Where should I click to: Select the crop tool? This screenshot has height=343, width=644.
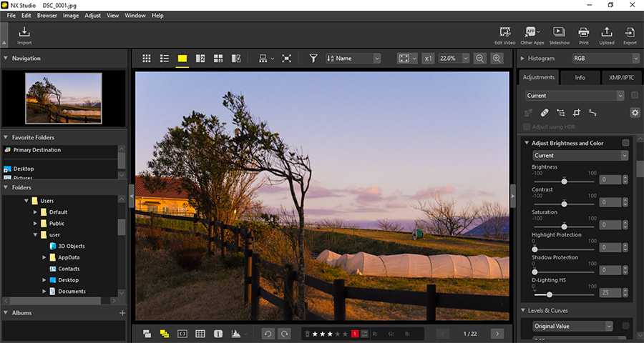(577, 112)
